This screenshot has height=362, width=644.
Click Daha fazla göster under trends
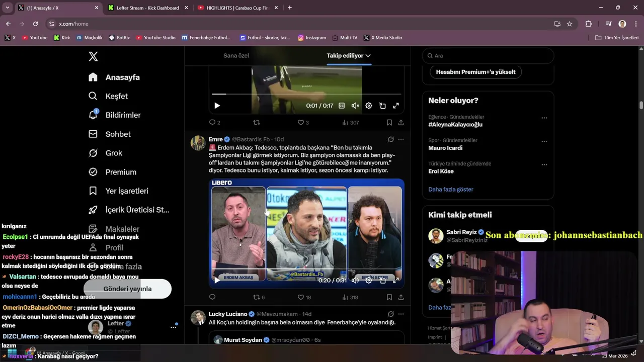[x=451, y=190]
